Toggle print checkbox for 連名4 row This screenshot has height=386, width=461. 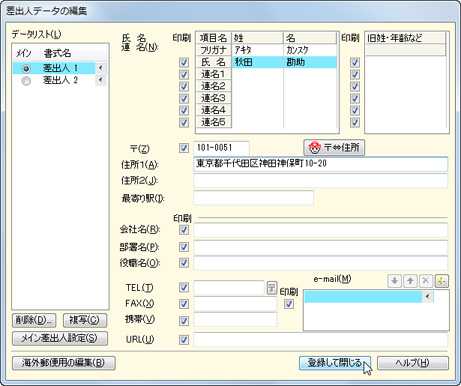[x=184, y=110]
